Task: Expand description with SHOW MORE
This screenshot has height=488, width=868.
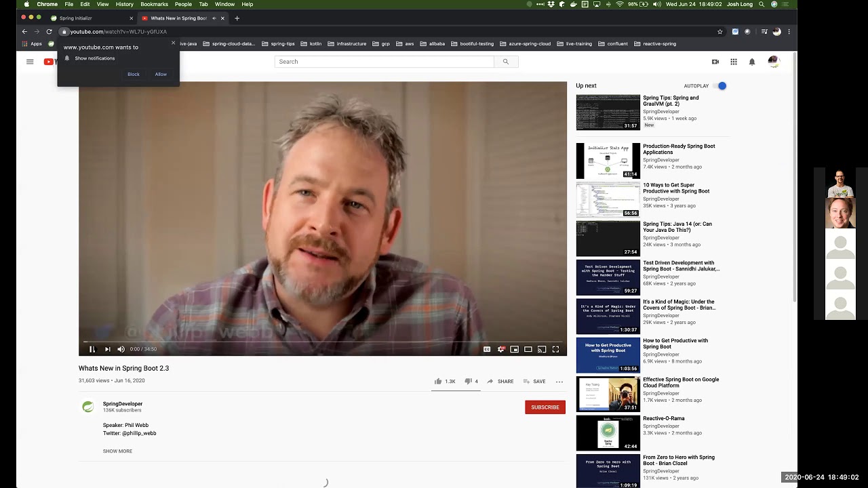Action: 117,451
